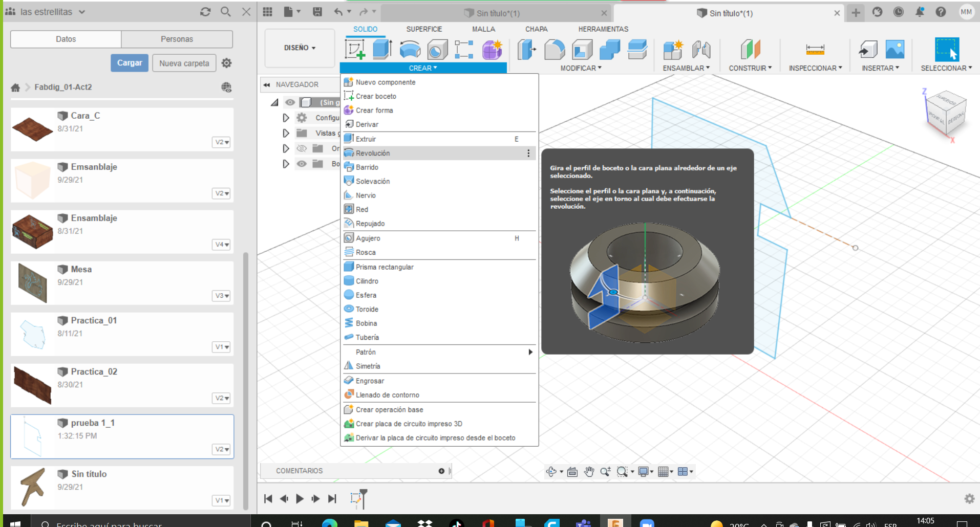Open the Mesa file thumbnail
Screen dimensions: 980x527
pos(32,283)
